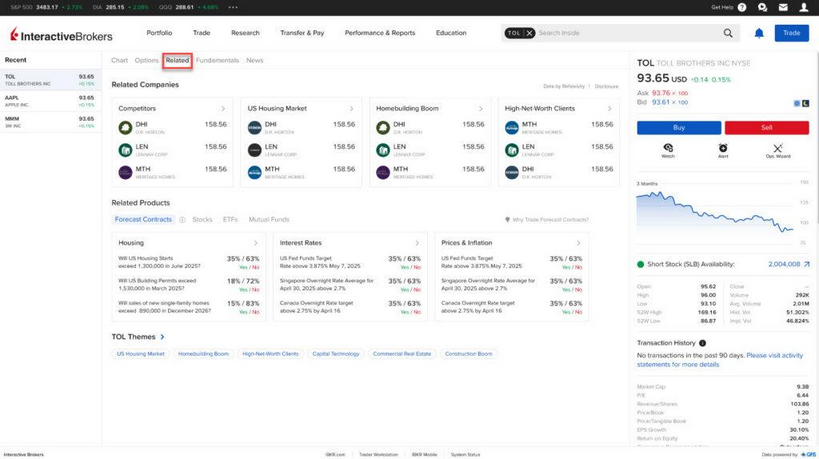This screenshot has height=459, width=819.
Task: Open the mail envelope icon
Action: tap(783, 7)
